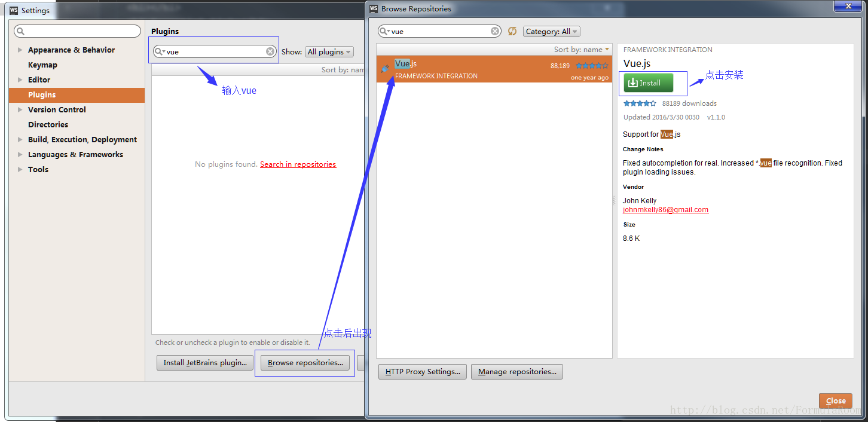Click the WebStorm icon in Browse Repositories title bar
The width and height of the screenshot is (868, 422).
374,9
